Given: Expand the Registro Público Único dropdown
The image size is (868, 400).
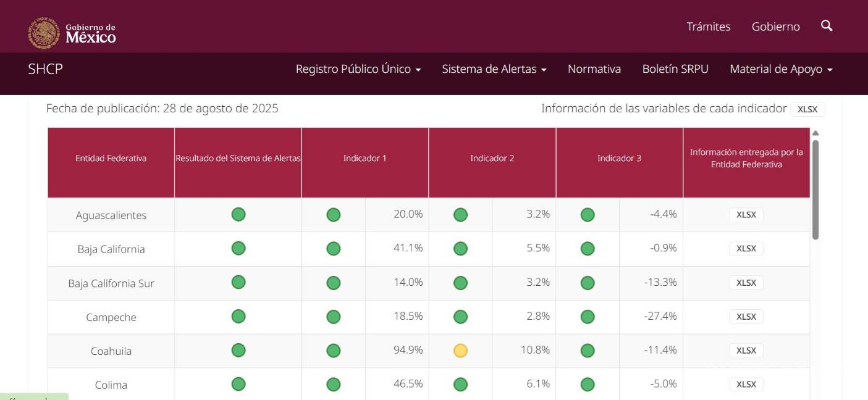Looking at the screenshot, I should [x=360, y=69].
